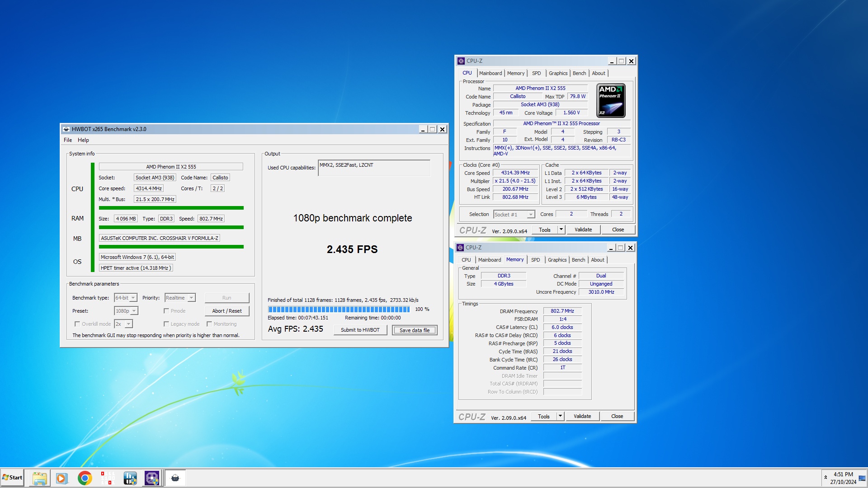Switch to CPU-Z via its taskbar icon

[x=152, y=478]
